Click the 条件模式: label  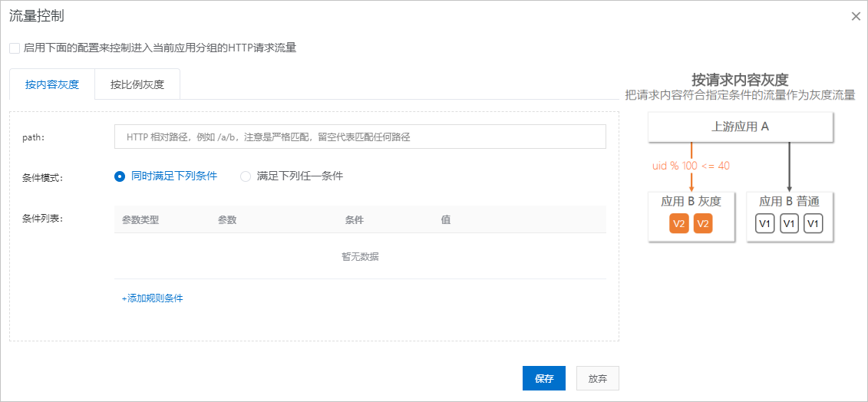[x=43, y=178]
